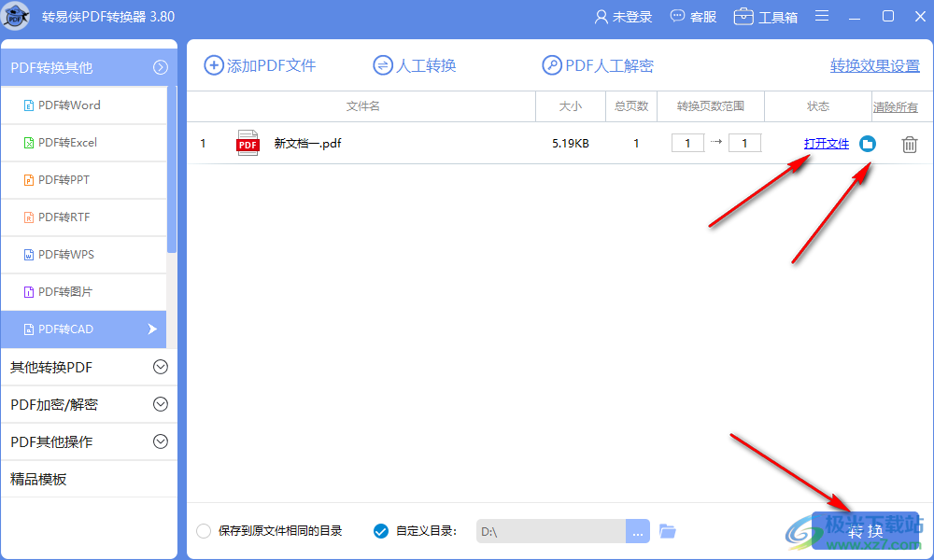The width and height of the screenshot is (934, 560).
Task: Click the 文件名 column header
Action: (x=362, y=106)
